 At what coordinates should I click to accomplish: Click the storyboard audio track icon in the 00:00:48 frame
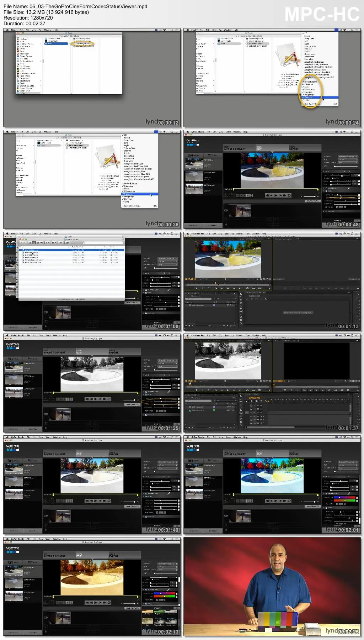(x=226, y=225)
